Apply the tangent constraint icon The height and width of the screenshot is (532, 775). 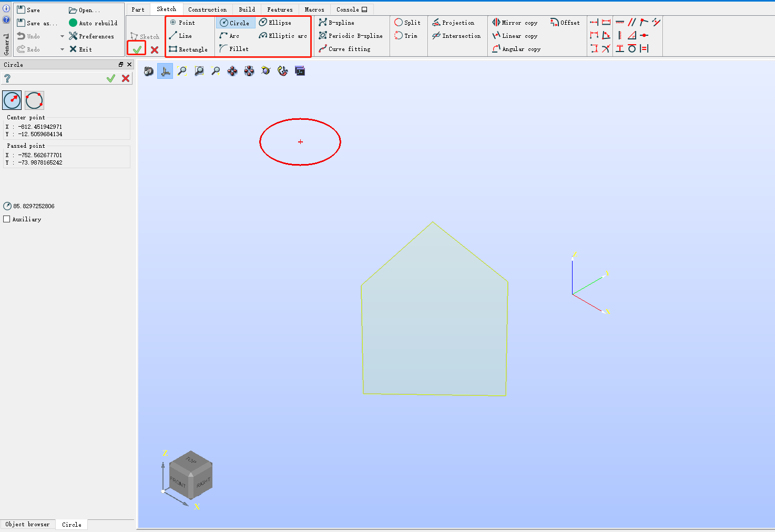632,48
